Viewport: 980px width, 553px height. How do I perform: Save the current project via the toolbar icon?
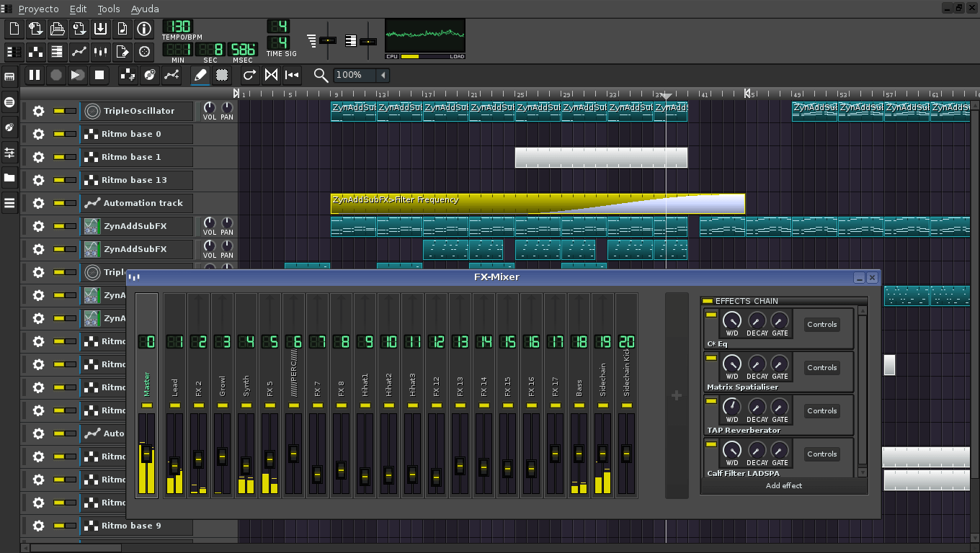[x=101, y=29]
